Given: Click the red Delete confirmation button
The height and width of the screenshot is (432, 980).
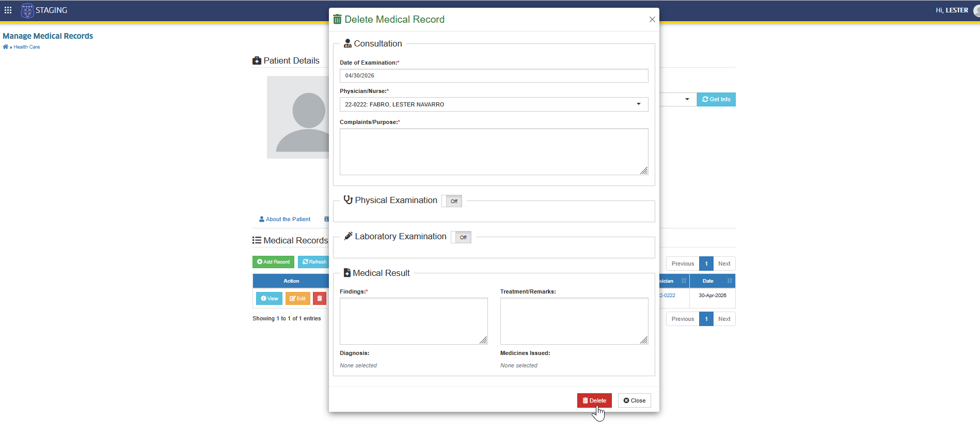Looking at the screenshot, I should pos(594,400).
